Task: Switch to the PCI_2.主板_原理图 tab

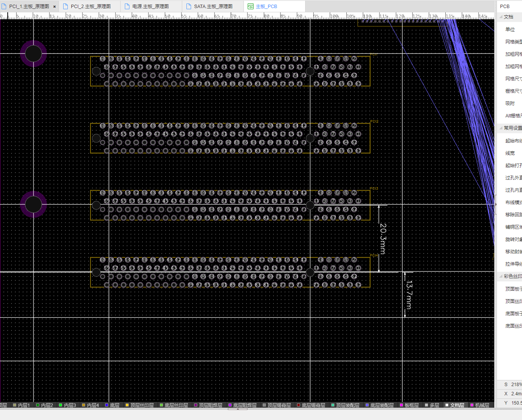Action: click(91, 7)
